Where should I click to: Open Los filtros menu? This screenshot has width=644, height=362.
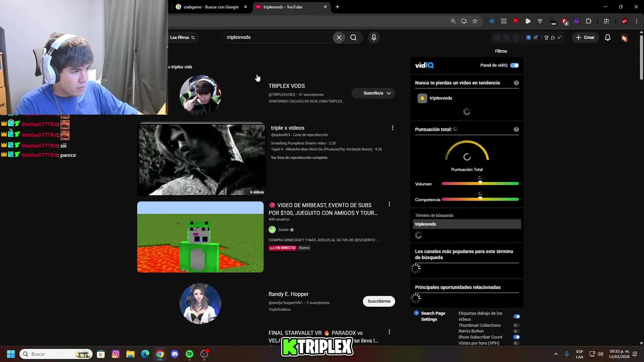[x=183, y=37]
